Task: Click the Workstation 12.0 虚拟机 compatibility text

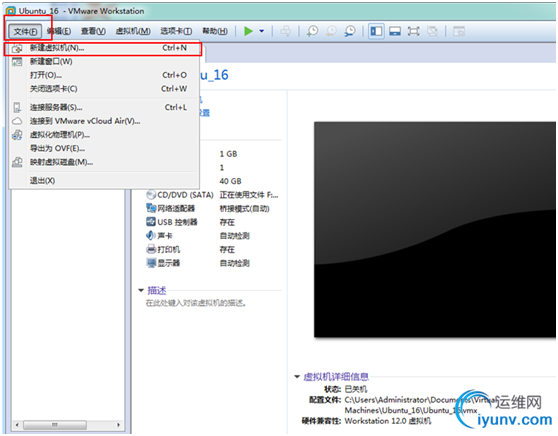Action: 388,421
